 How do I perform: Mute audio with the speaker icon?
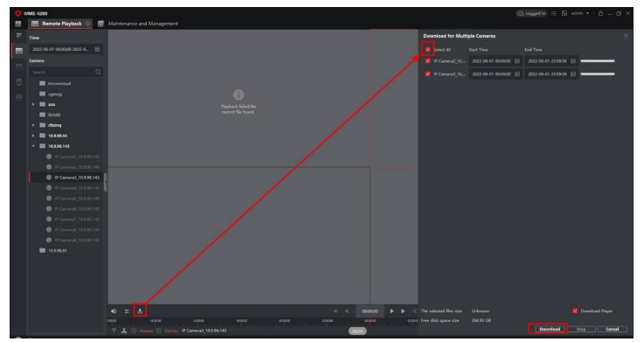coord(114,311)
